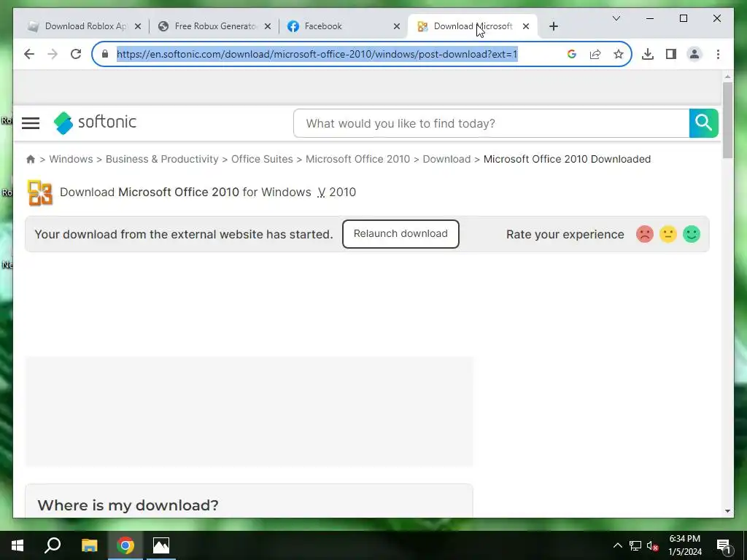Close the Download Microsoft tab

tap(526, 27)
